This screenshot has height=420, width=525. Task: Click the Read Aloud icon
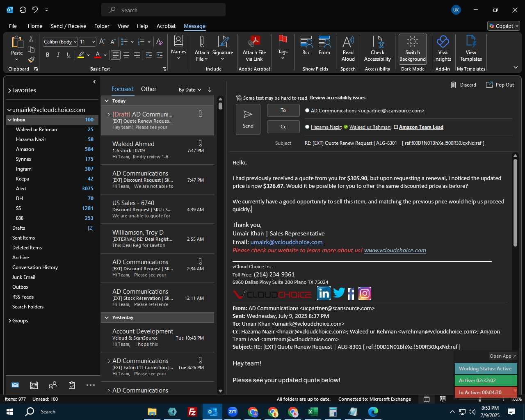[348, 48]
